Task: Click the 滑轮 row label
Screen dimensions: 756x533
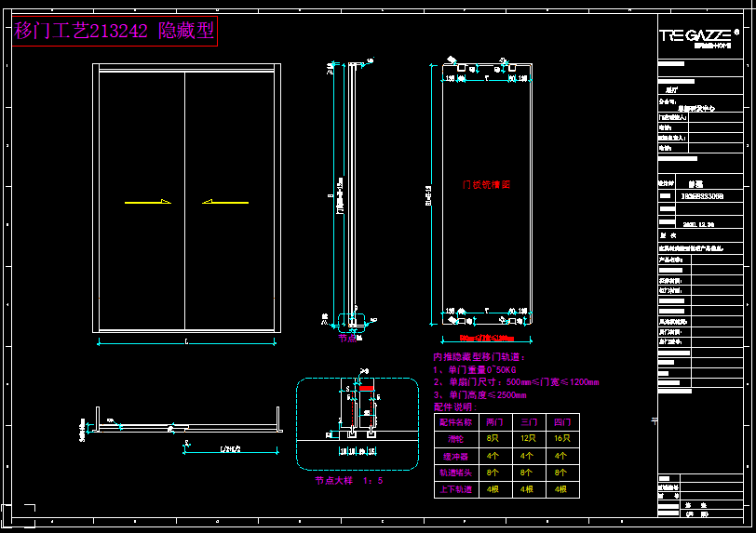Action: [x=455, y=438]
